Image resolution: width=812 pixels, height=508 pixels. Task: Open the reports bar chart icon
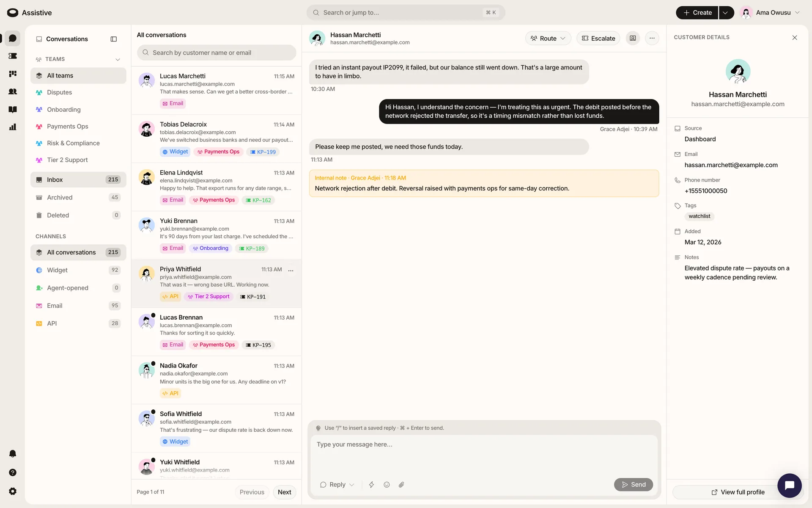(13, 127)
